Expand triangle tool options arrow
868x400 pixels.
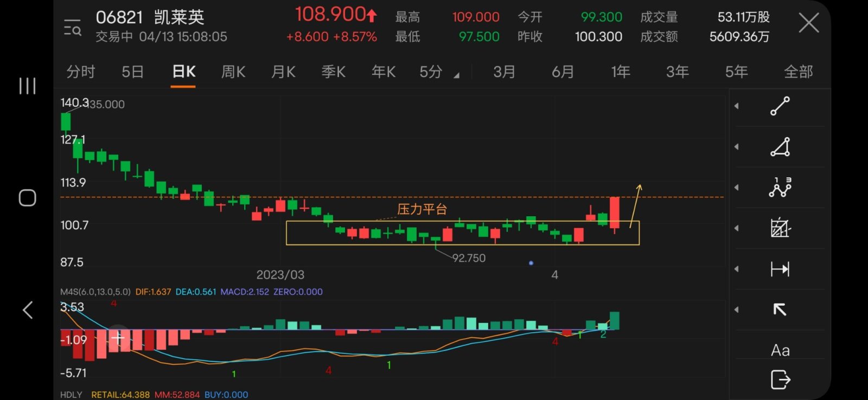tap(737, 147)
